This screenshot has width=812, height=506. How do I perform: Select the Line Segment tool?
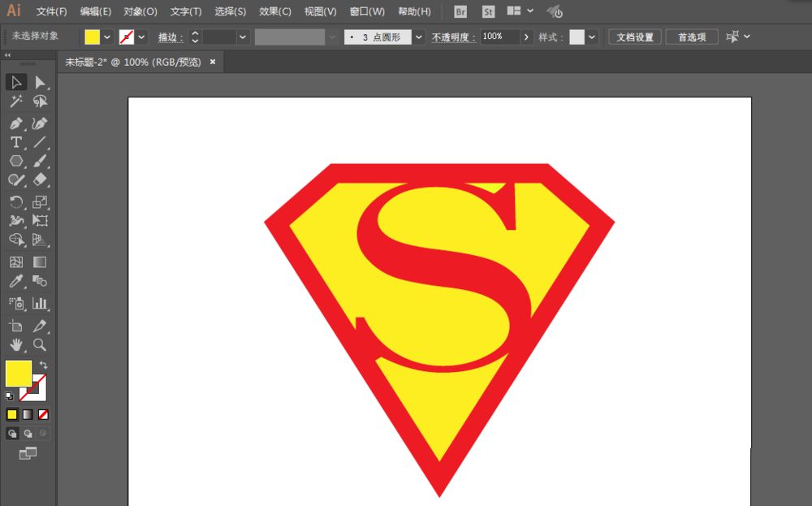(40, 142)
